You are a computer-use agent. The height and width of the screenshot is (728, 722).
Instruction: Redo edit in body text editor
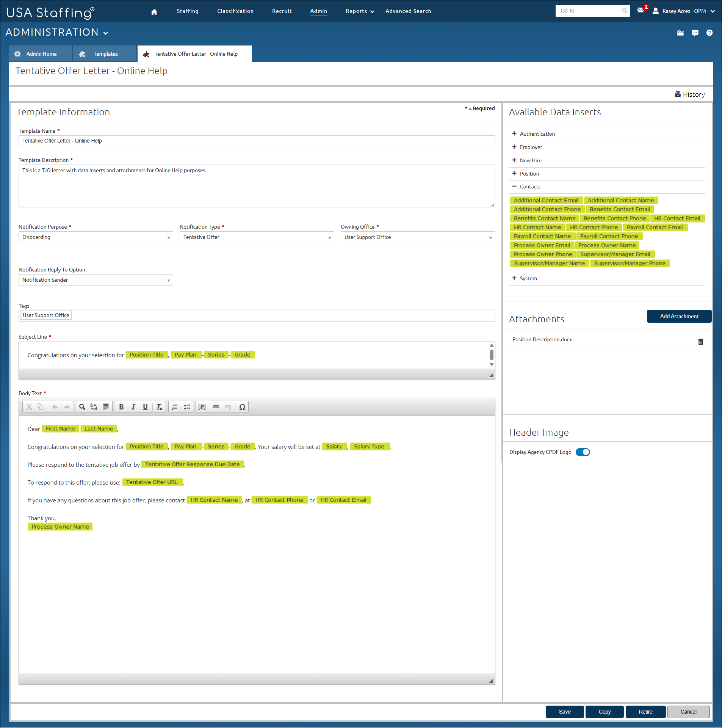(x=67, y=407)
